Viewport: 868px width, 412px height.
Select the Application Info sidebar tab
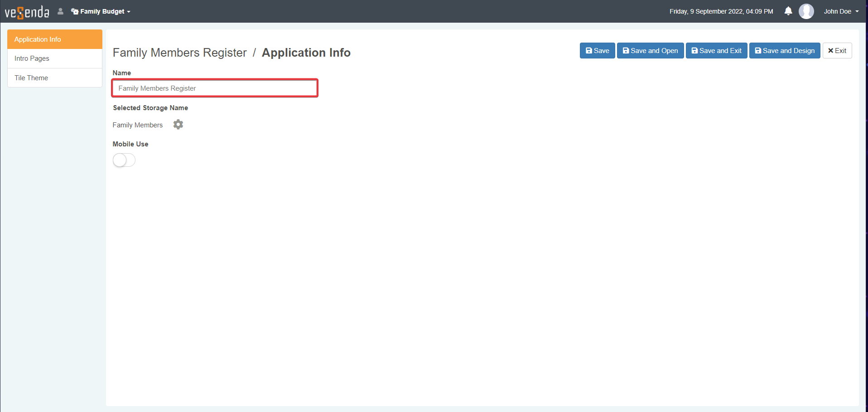pyautogui.click(x=54, y=39)
